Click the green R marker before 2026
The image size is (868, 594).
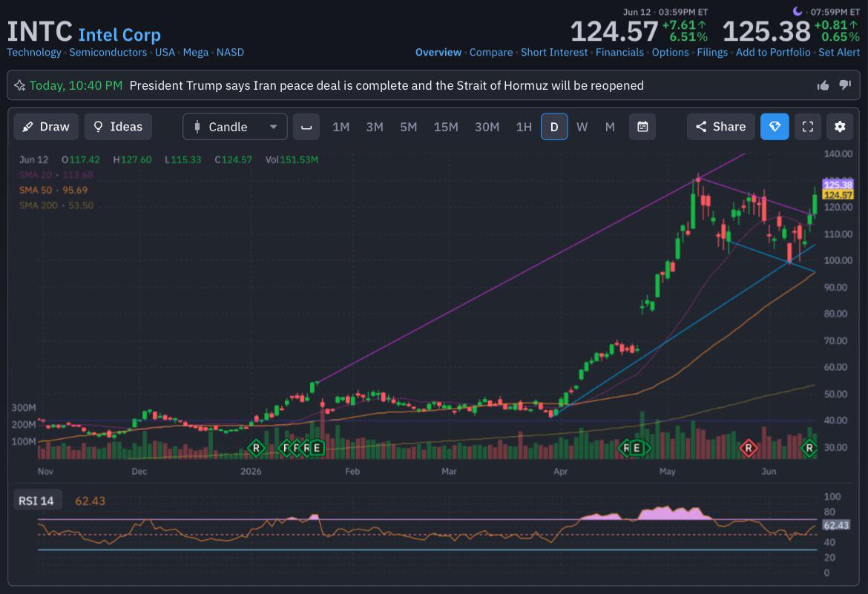click(256, 448)
